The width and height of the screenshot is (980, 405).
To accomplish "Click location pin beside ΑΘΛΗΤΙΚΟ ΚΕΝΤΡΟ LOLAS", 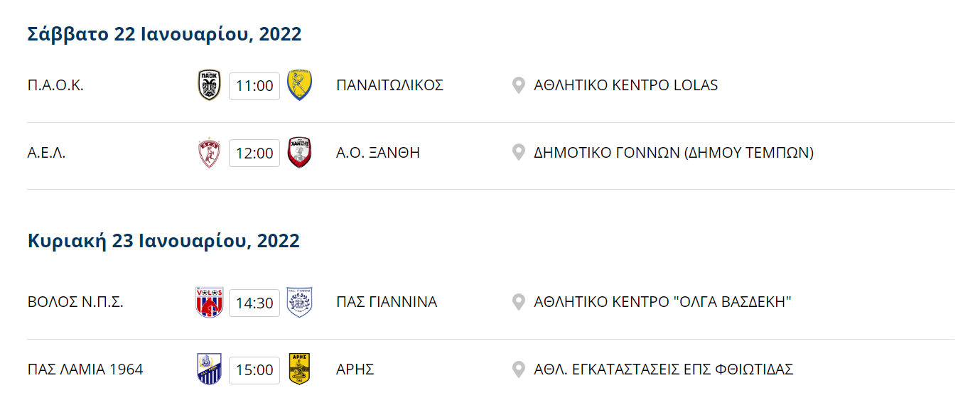I will (519, 85).
